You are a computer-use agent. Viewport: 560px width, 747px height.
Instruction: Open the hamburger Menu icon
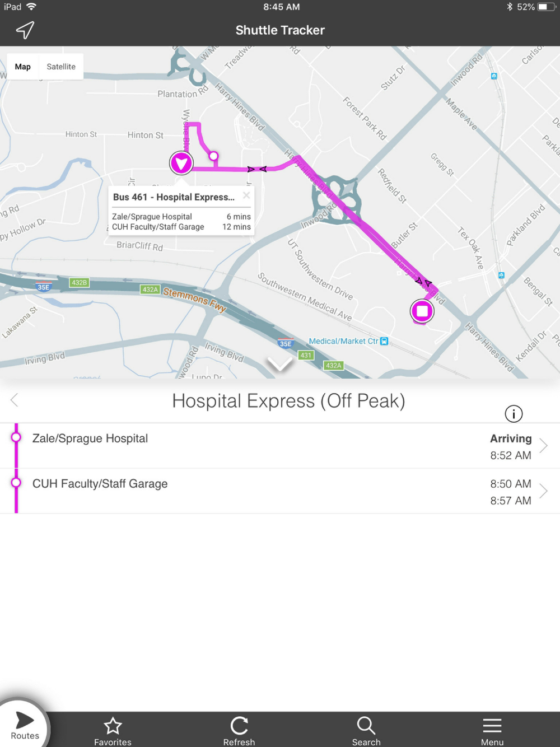[492, 726]
